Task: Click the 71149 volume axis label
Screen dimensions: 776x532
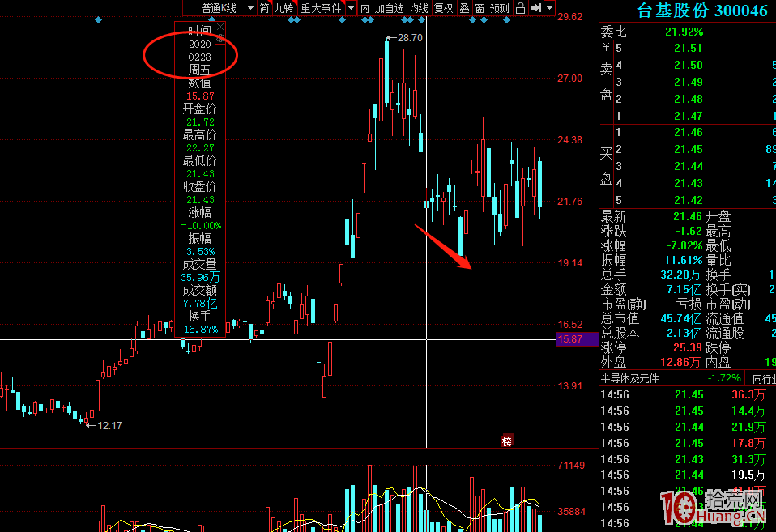Action: tap(571, 465)
